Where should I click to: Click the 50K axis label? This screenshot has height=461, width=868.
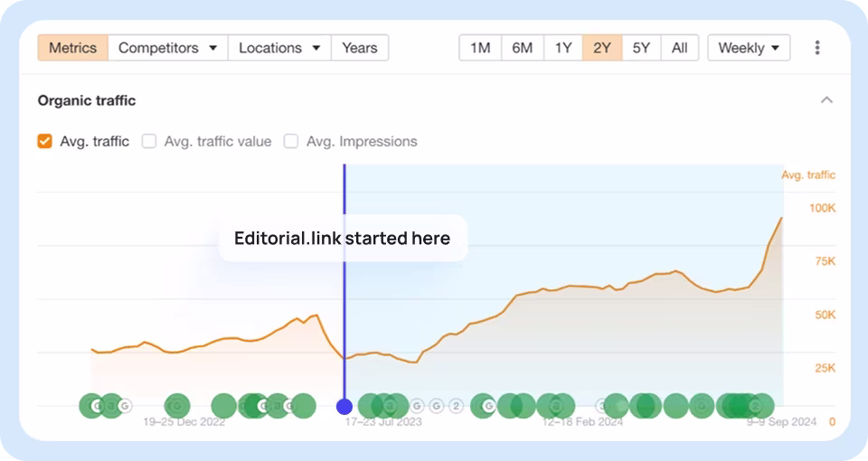click(825, 315)
